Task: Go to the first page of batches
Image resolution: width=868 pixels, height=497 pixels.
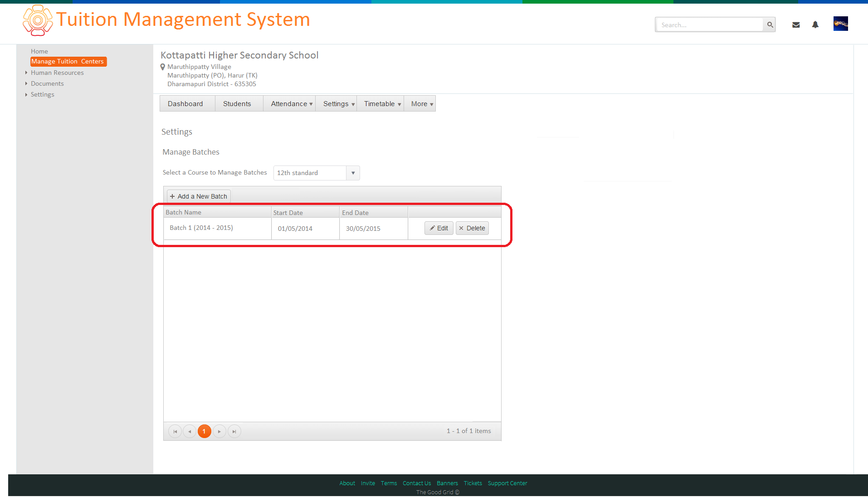Action: coord(175,431)
